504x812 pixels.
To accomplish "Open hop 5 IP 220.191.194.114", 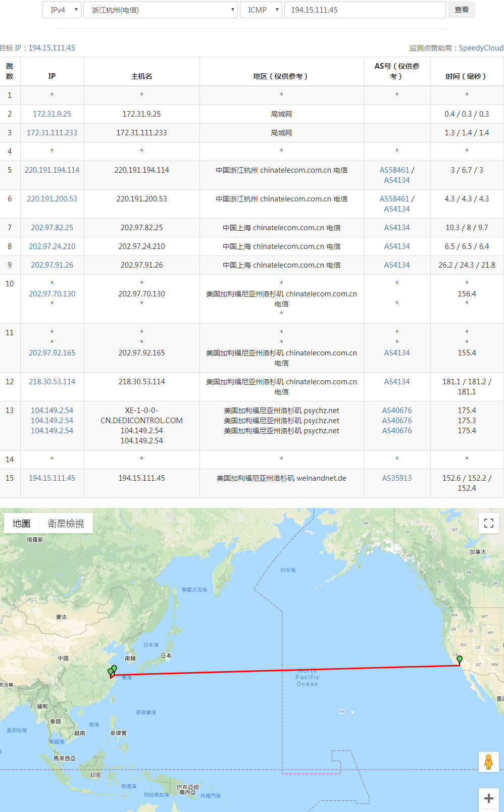I will tap(52, 170).
